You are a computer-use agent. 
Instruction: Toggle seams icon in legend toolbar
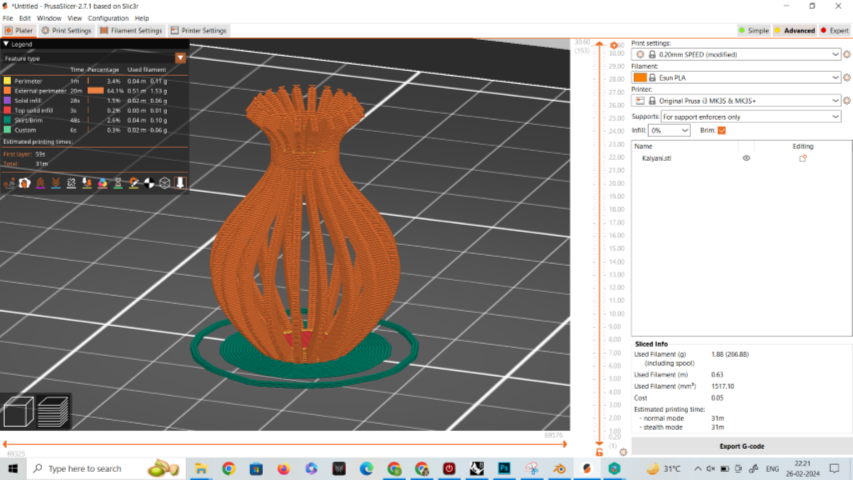click(71, 183)
